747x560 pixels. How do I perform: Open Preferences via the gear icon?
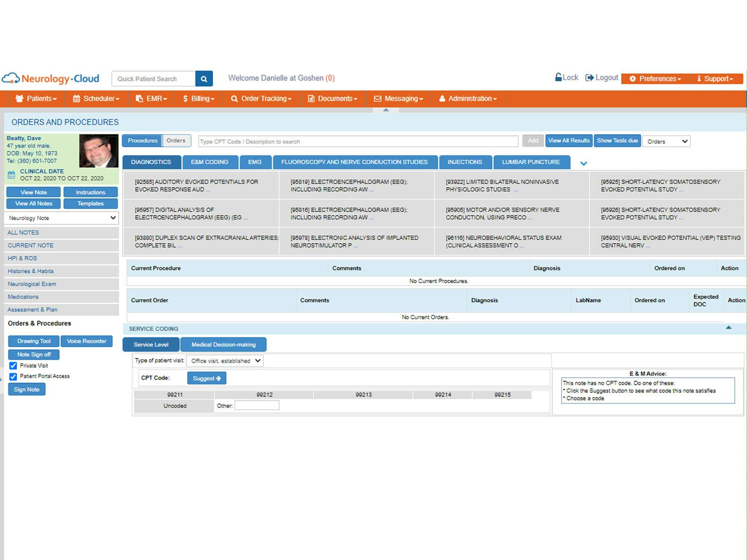tap(633, 78)
